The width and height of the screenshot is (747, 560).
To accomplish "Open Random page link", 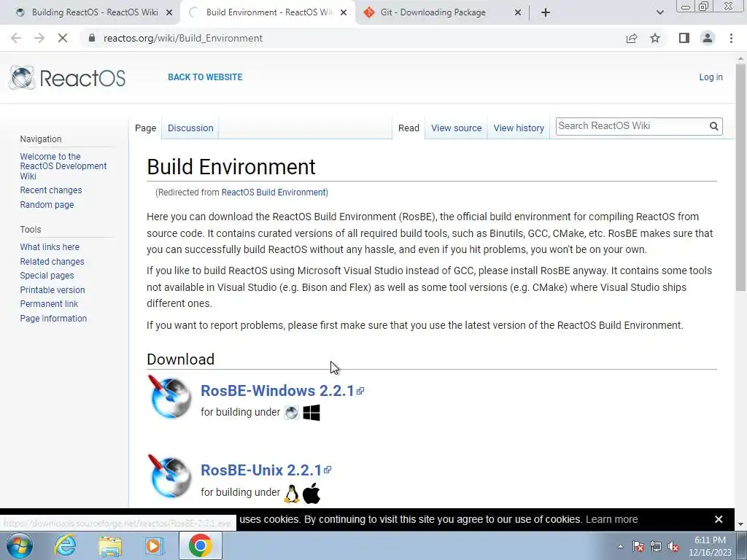I will coord(47,205).
